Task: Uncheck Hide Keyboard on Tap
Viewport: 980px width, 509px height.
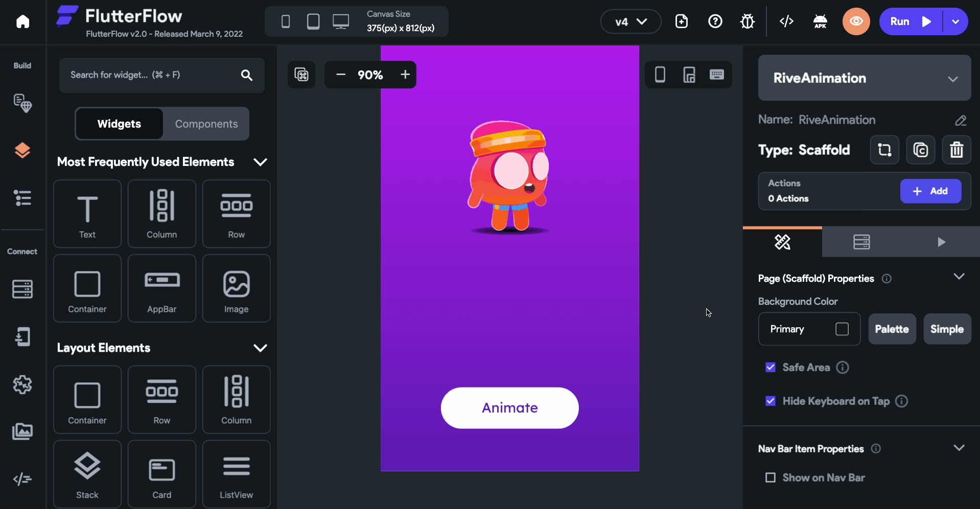Action: point(770,401)
